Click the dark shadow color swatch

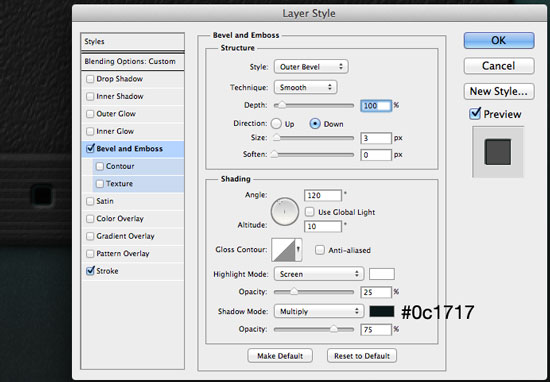(382, 311)
